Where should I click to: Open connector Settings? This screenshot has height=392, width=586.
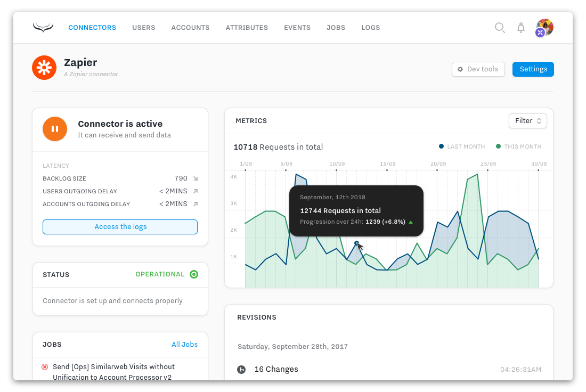click(x=533, y=69)
